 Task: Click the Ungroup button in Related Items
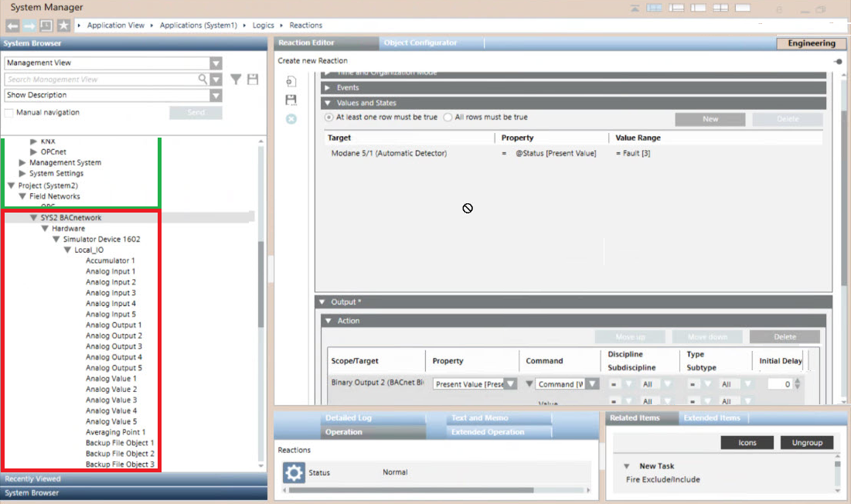[x=807, y=443]
